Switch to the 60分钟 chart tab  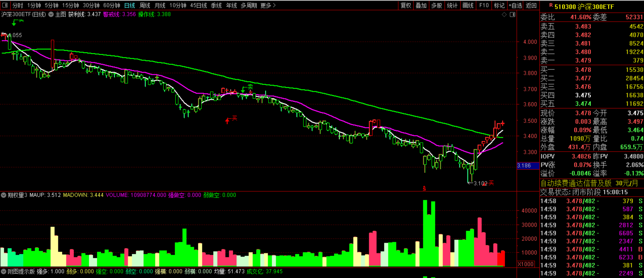pyautogui.click(x=112, y=5)
